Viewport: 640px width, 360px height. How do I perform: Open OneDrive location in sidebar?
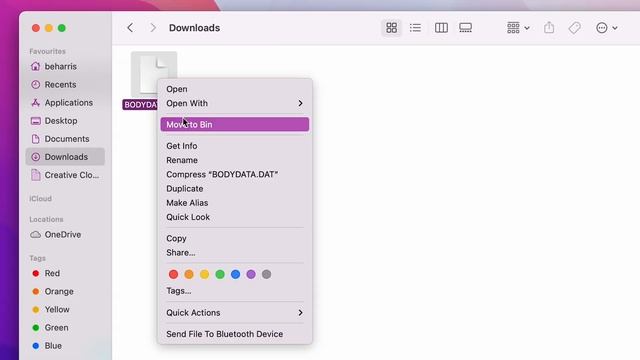(65, 235)
